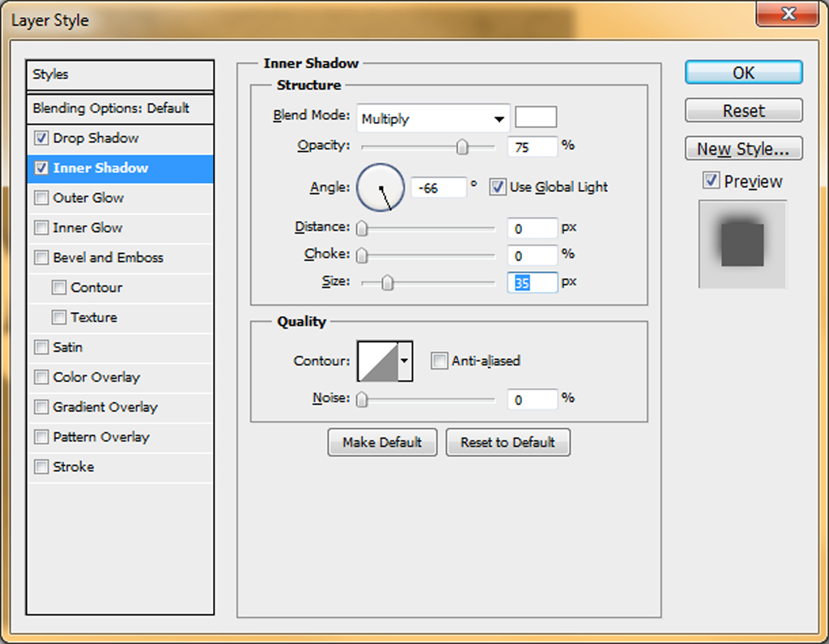Select the Bevel and Emboss label
The height and width of the screenshot is (644, 829).
point(108,257)
